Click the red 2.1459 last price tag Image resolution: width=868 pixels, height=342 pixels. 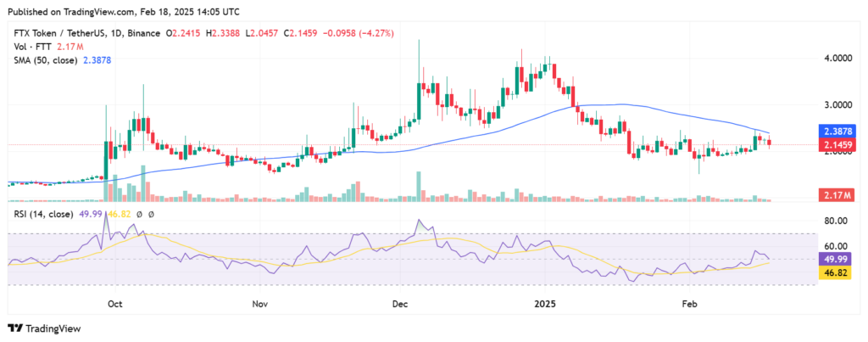click(839, 146)
